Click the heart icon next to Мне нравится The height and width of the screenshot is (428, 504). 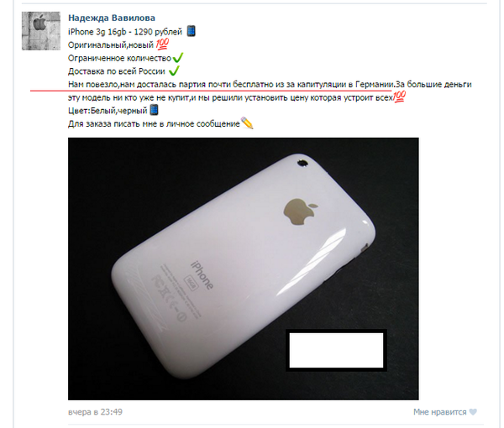pyautogui.click(x=473, y=411)
